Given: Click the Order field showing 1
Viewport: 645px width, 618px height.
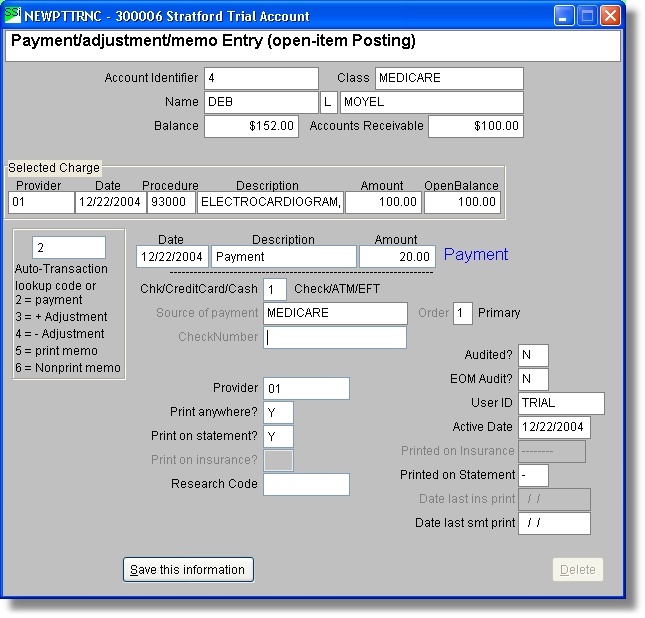Looking at the screenshot, I should click(x=463, y=313).
